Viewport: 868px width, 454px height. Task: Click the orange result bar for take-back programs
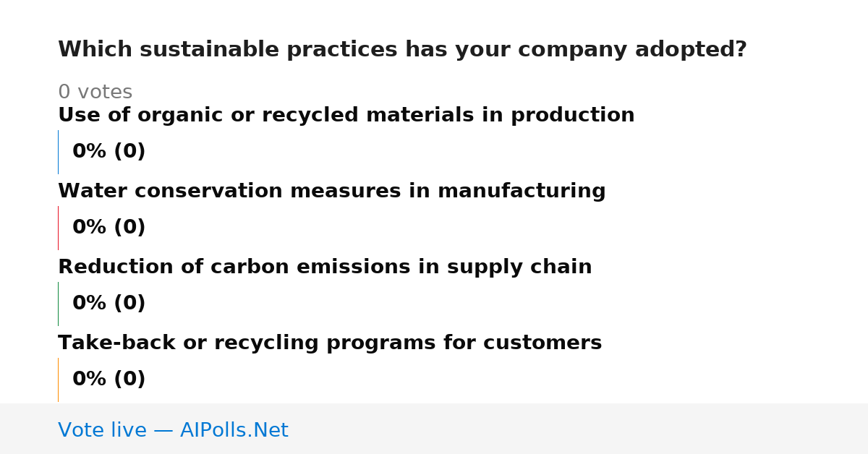58,380
